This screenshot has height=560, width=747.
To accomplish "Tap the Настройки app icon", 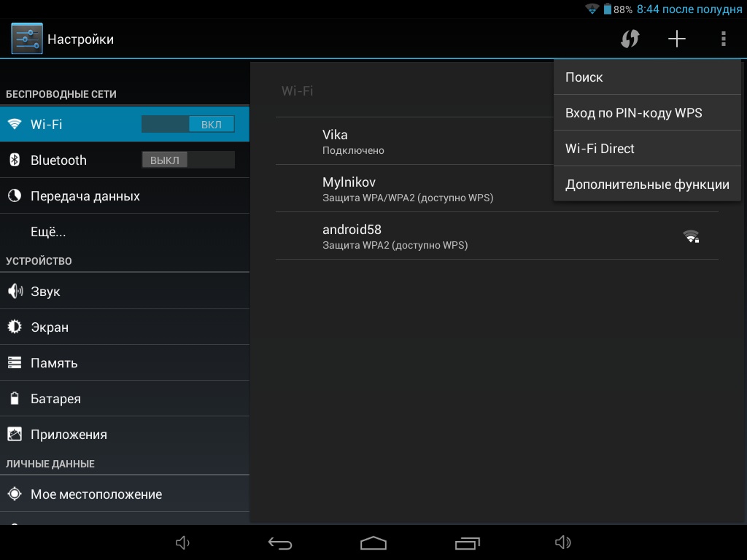I will pos(27,39).
